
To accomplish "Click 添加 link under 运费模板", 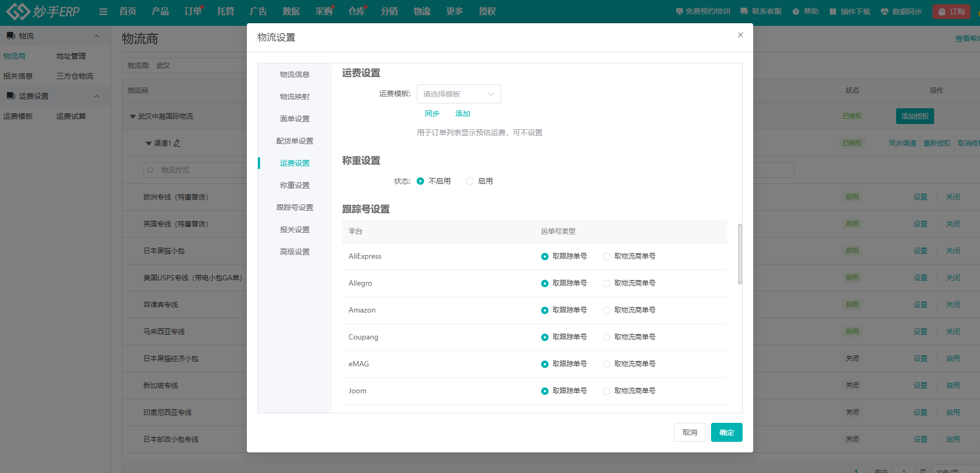I will click(x=463, y=113).
